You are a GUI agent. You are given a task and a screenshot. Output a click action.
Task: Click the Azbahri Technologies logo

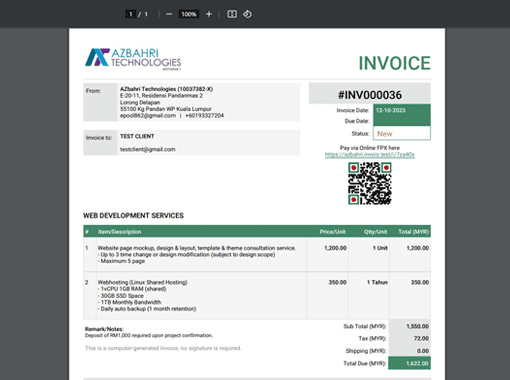pyautogui.click(x=133, y=59)
